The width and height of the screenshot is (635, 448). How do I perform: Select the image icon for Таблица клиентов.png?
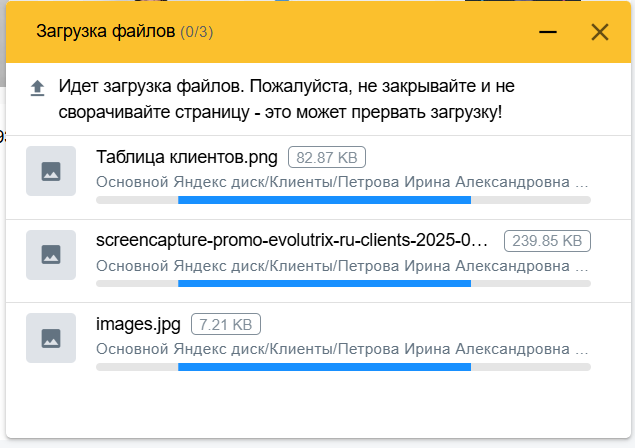tap(51, 171)
